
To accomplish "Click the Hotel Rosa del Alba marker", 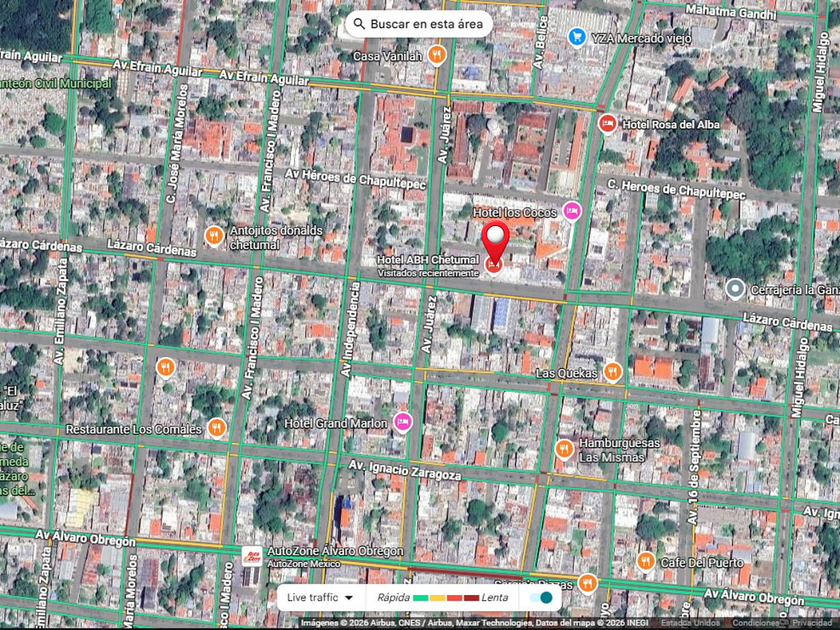I will [607, 124].
